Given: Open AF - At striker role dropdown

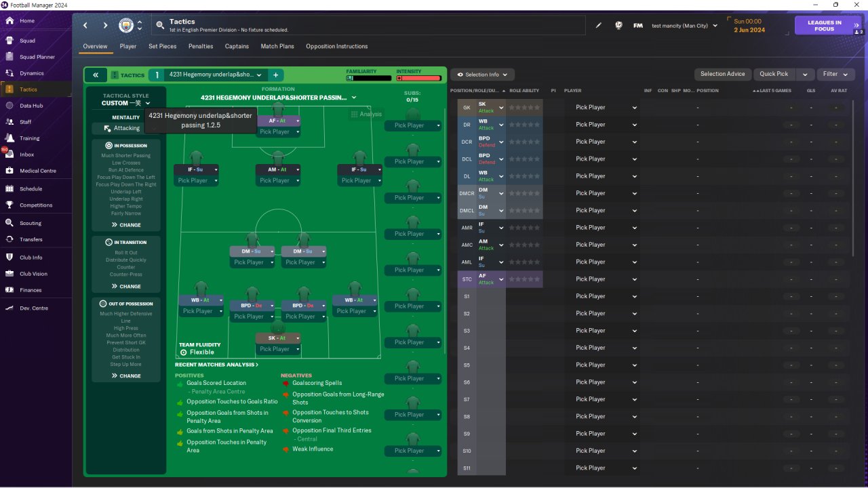Looking at the screenshot, I should [x=298, y=121].
